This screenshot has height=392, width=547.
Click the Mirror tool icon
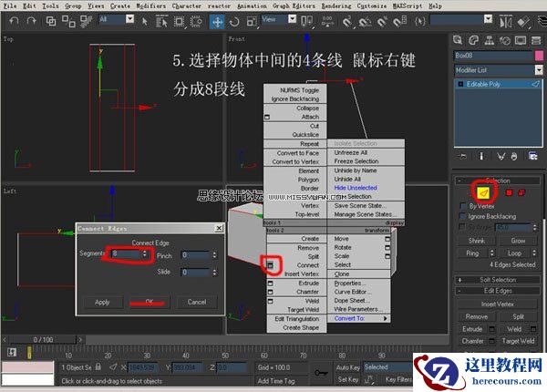505,22
